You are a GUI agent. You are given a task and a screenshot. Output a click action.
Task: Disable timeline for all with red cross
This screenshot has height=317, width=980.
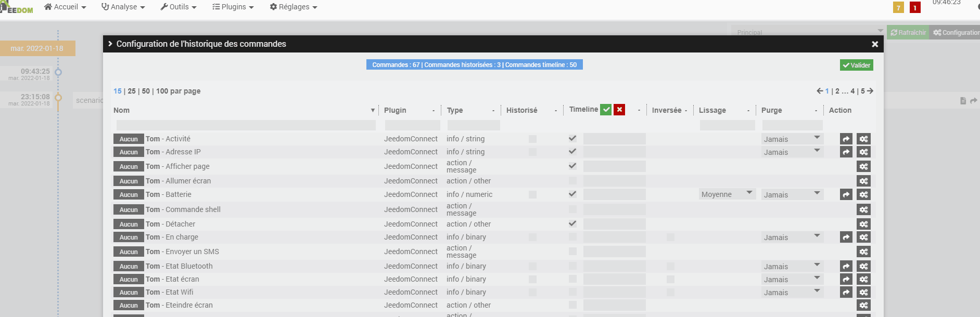pos(619,110)
